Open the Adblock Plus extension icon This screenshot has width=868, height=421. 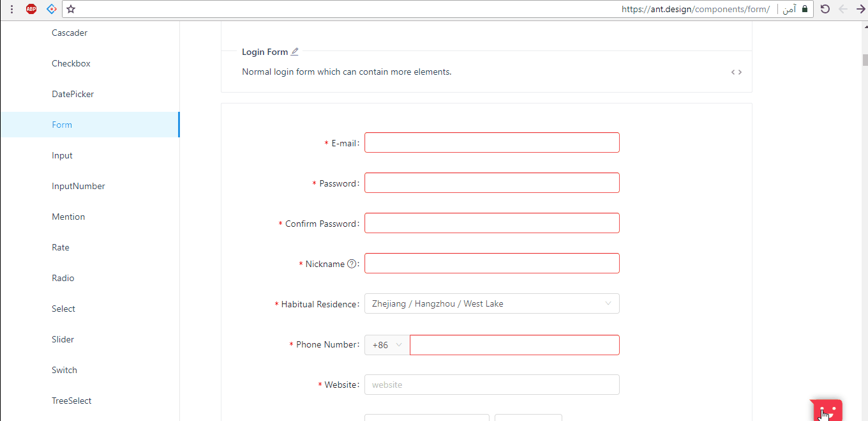31,9
